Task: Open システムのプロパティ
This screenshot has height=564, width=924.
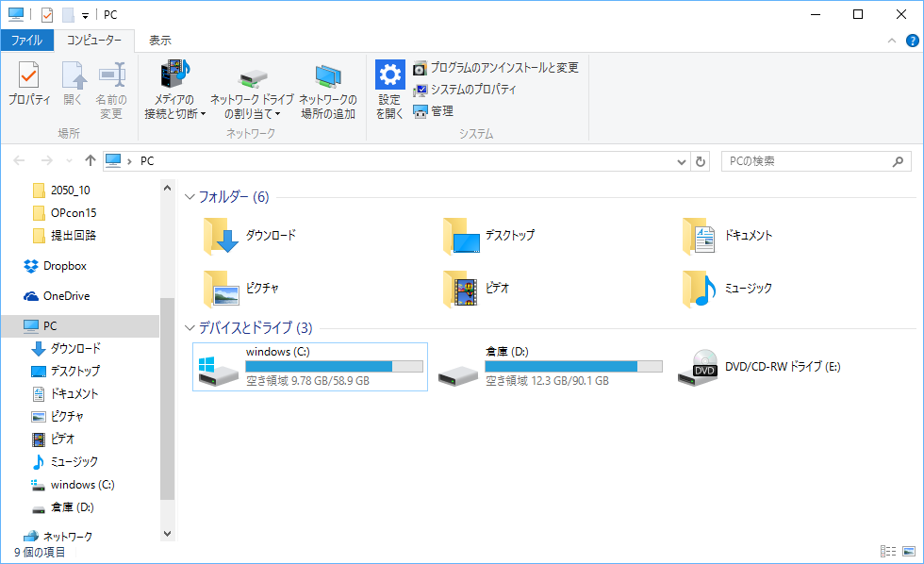Action: (x=464, y=90)
